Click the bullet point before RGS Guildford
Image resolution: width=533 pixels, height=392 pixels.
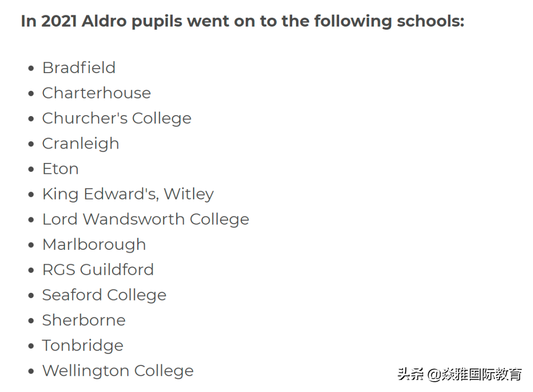pyautogui.click(x=32, y=271)
